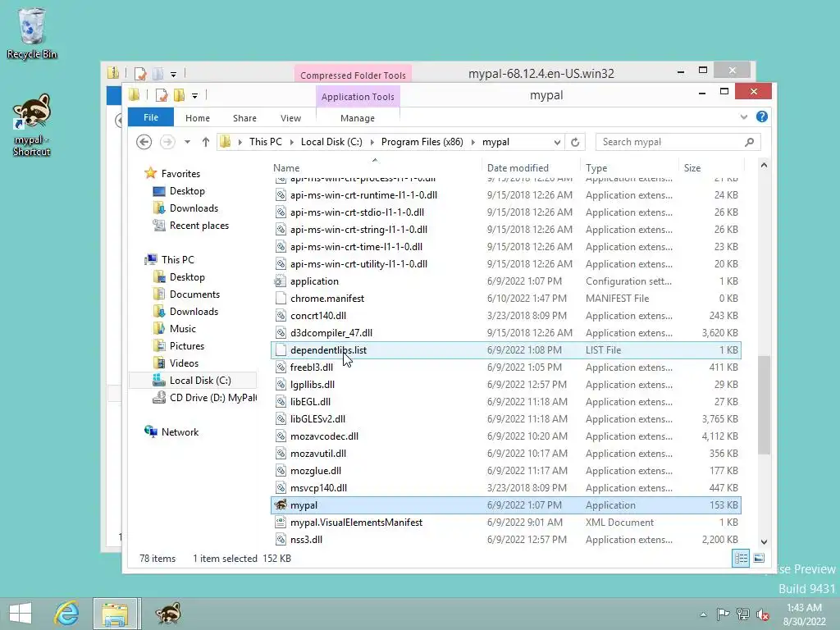Click the Help question mark icon
Viewport: 840px width, 630px height.
[x=762, y=116]
